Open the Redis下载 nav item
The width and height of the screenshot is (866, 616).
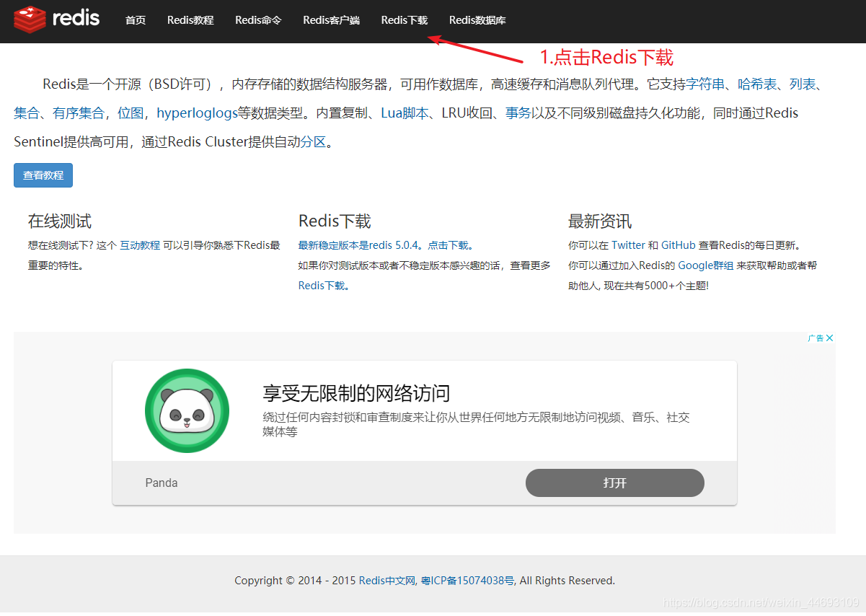click(x=405, y=20)
